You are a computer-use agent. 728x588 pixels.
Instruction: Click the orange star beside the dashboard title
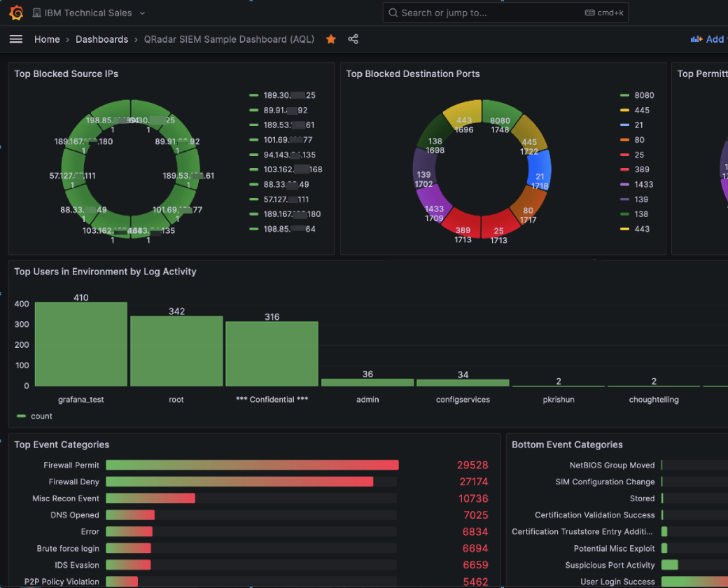[x=330, y=39]
